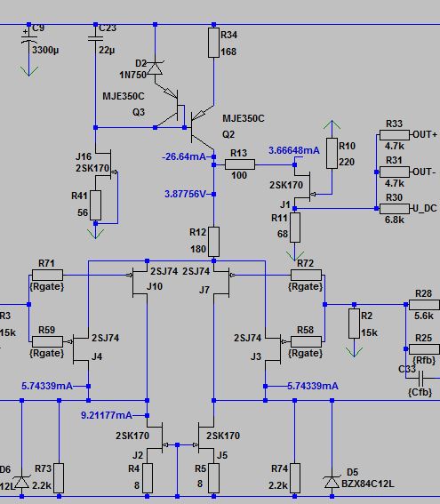
Task: Click the 3300µ value text
Action: (45, 50)
